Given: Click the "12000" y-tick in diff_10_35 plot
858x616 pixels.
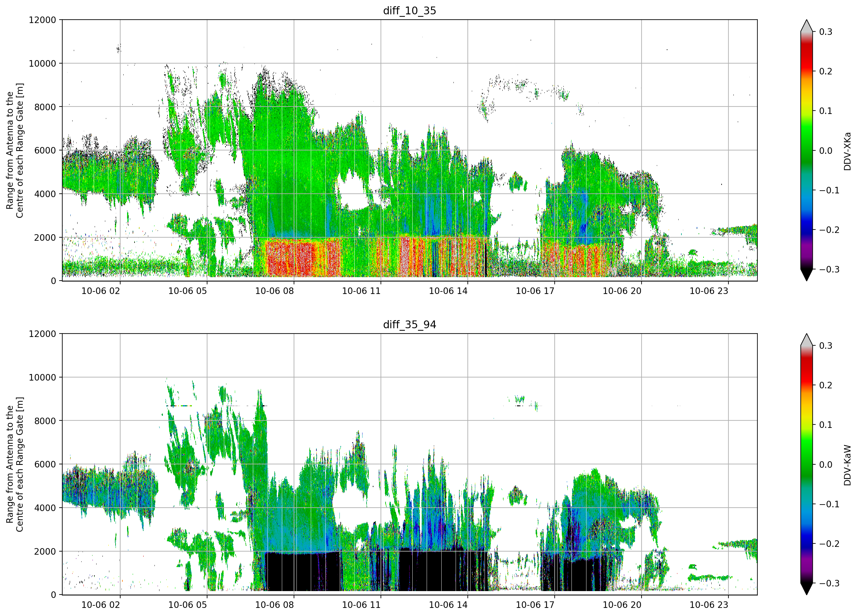Looking at the screenshot, I should pos(42,20).
